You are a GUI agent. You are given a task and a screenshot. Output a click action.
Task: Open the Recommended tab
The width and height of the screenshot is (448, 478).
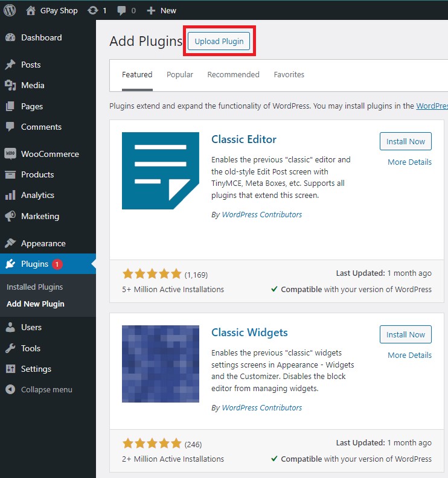233,75
